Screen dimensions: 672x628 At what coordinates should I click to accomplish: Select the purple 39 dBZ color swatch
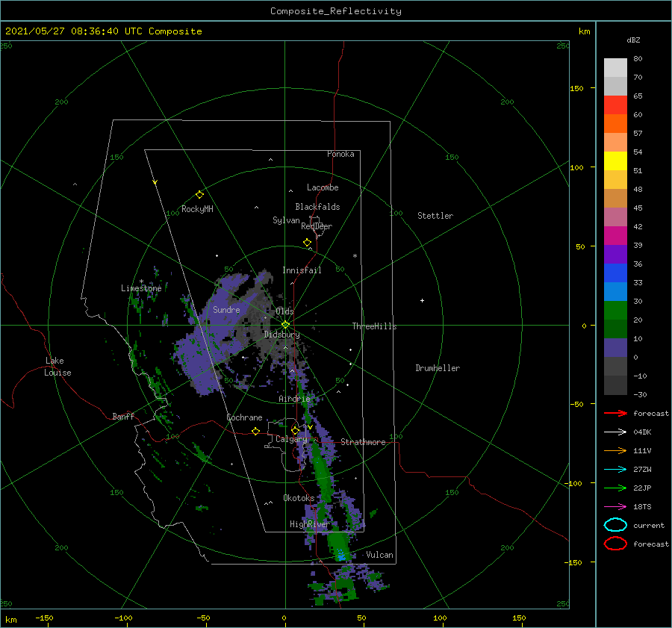(615, 254)
